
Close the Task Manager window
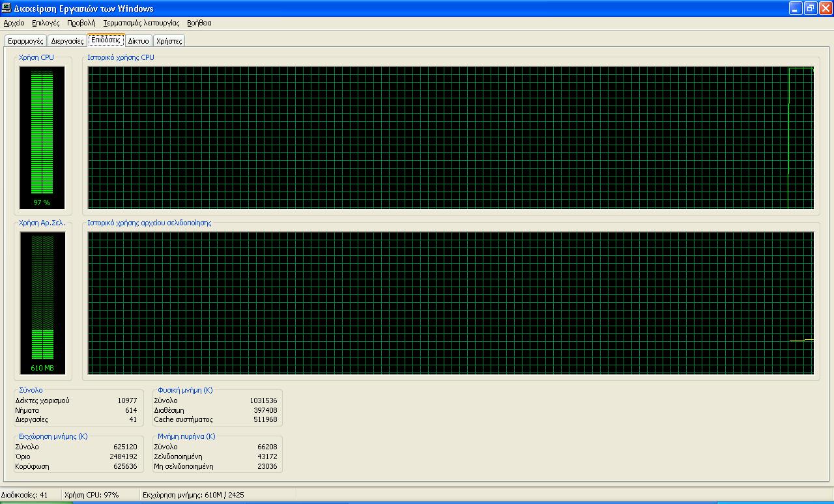click(825, 8)
